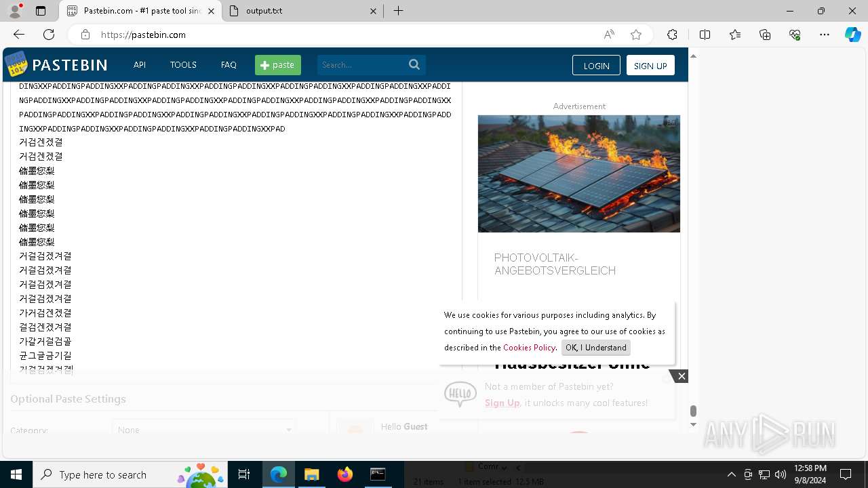Open the Cookies Policy link

point(529,348)
